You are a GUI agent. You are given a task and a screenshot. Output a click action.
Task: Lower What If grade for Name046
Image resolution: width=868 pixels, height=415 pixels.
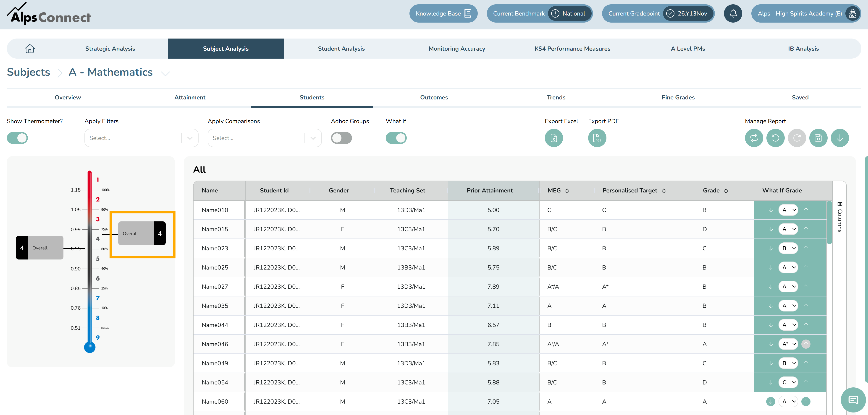(x=771, y=344)
